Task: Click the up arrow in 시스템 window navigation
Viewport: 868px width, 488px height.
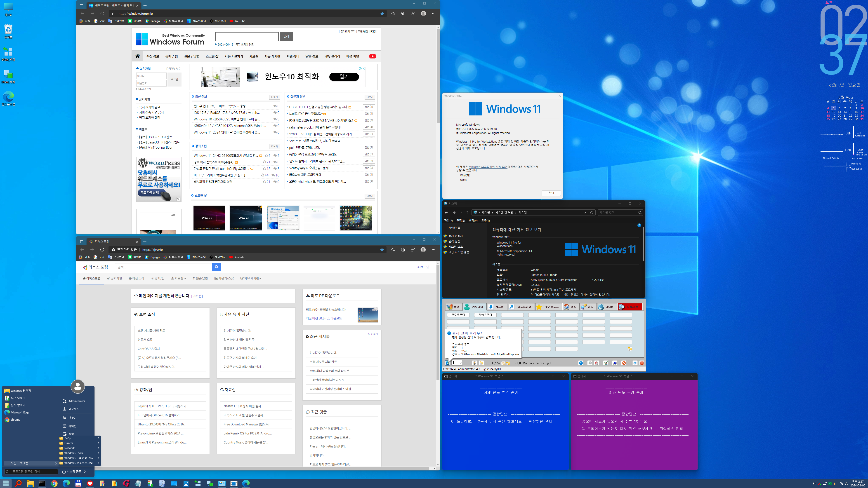Action: pyautogui.click(x=467, y=213)
